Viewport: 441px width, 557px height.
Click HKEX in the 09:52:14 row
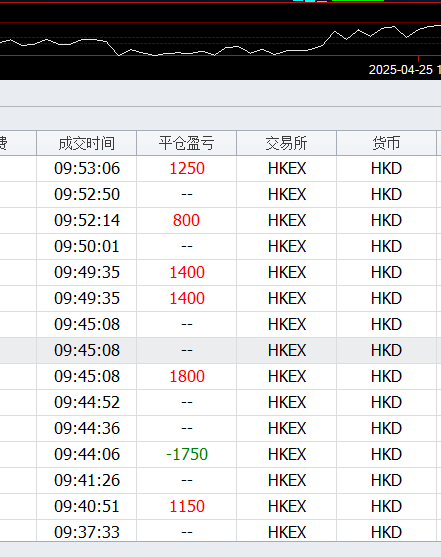click(x=287, y=220)
